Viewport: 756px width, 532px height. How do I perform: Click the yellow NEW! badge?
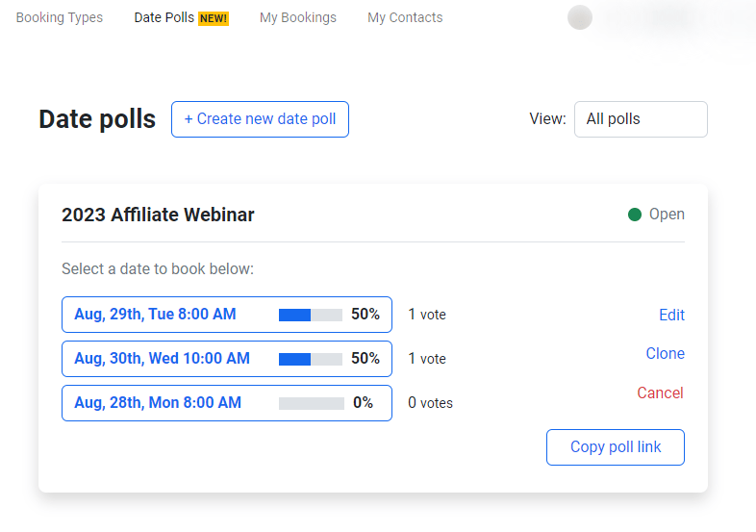(214, 18)
